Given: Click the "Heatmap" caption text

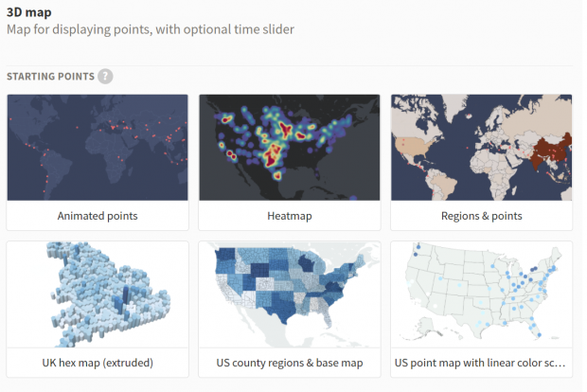Looking at the screenshot, I should 289,216.
